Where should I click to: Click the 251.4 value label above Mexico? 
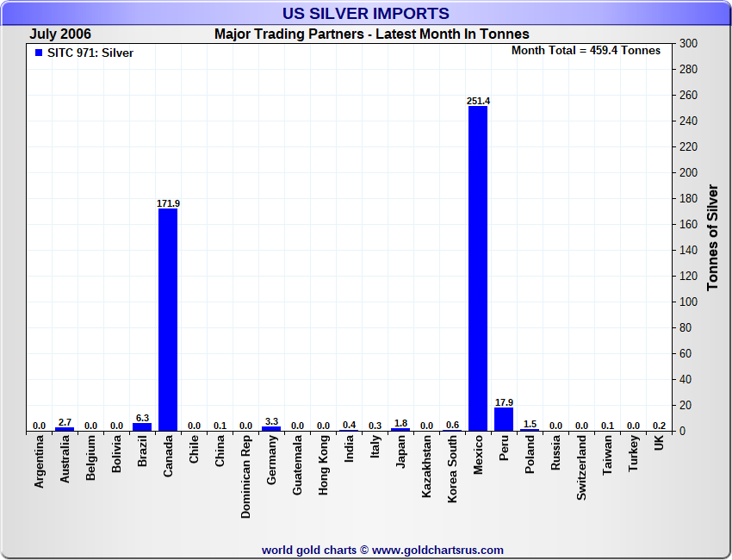(478, 101)
